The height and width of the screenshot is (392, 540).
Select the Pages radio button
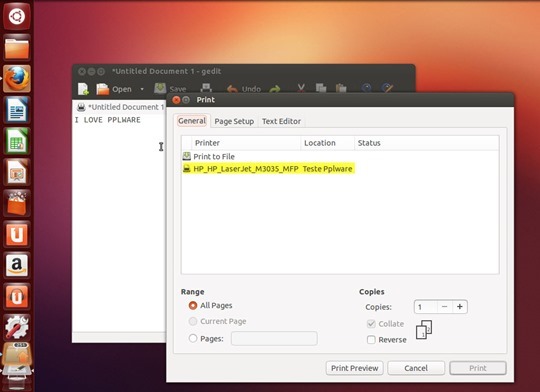193,339
